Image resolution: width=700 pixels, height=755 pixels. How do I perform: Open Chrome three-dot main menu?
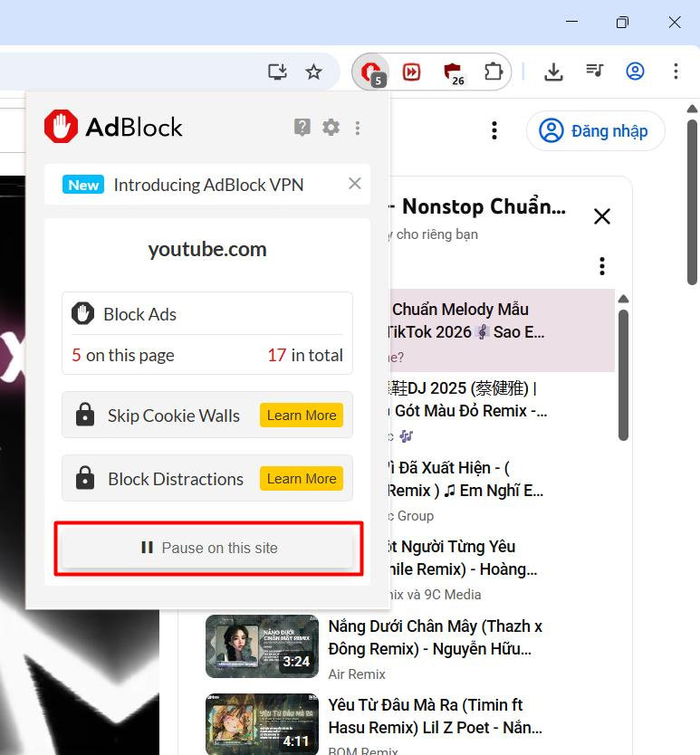coord(676,72)
